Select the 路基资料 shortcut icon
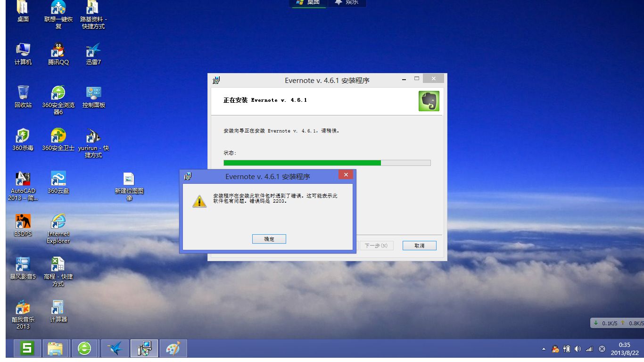 coord(93,14)
